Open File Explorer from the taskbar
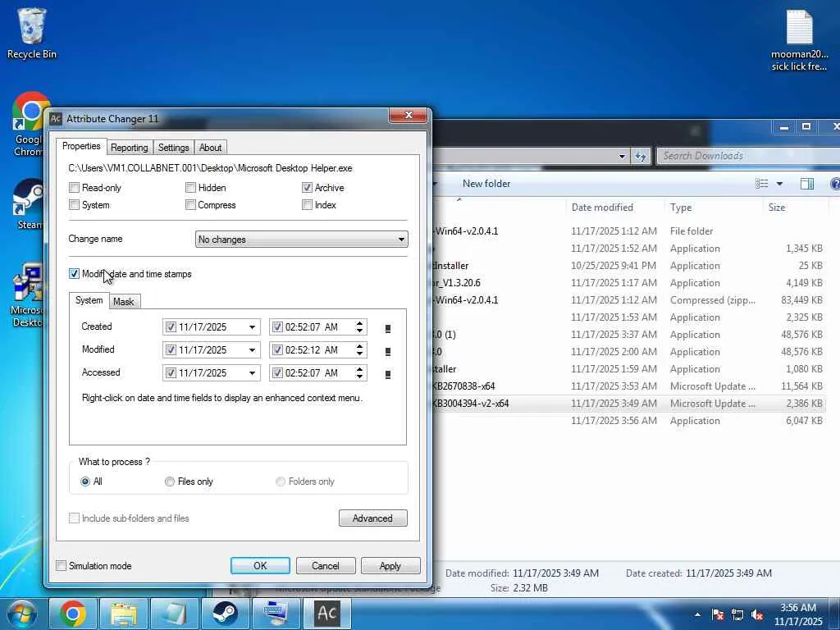 (x=124, y=614)
